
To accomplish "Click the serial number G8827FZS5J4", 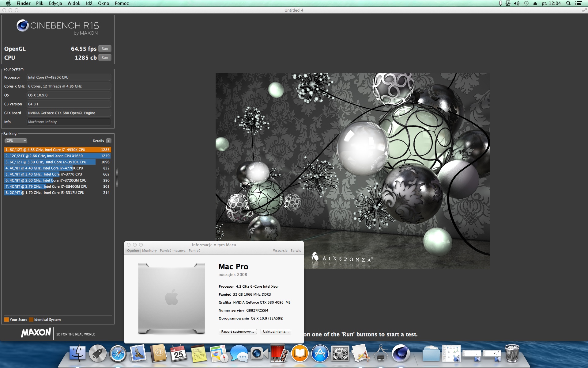I will (x=257, y=310).
